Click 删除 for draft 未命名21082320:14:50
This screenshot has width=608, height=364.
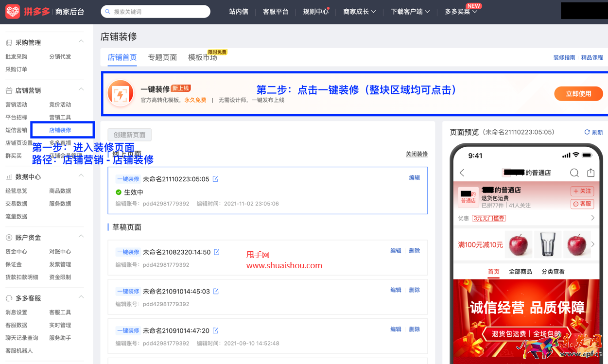414,251
